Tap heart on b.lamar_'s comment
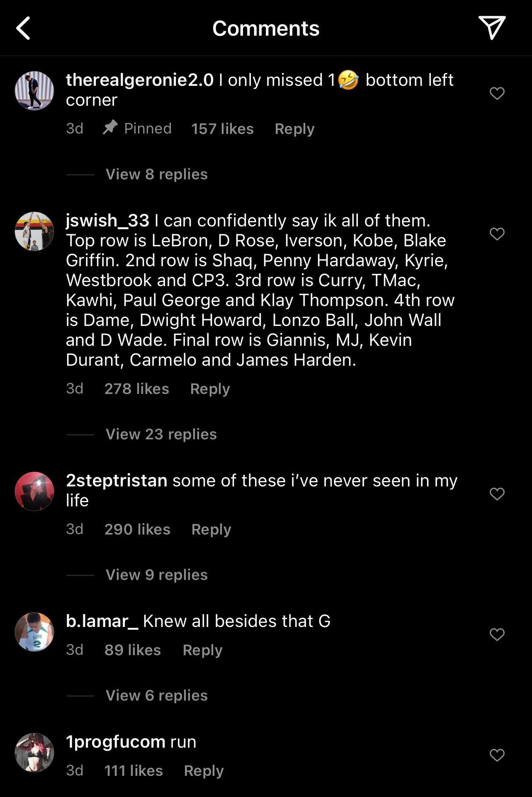This screenshot has height=797, width=532. coord(497,634)
